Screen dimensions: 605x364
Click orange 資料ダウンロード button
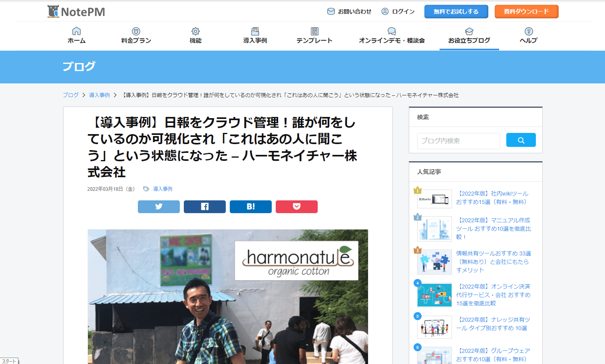click(526, 12)
